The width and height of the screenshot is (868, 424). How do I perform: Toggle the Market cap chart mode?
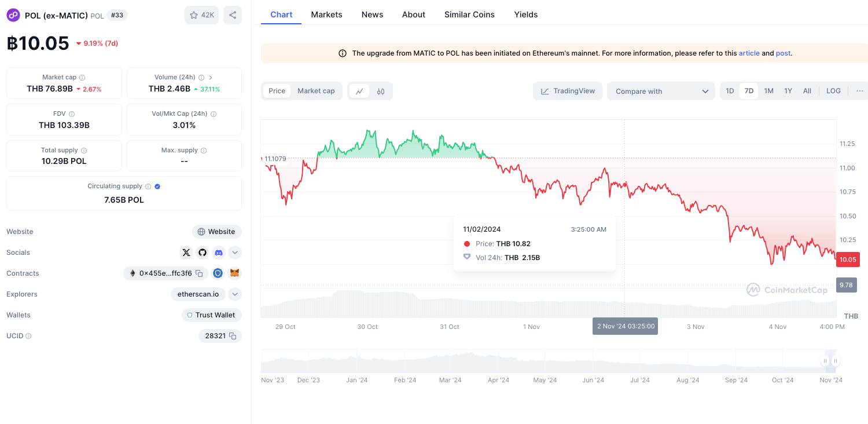point(316,91)
